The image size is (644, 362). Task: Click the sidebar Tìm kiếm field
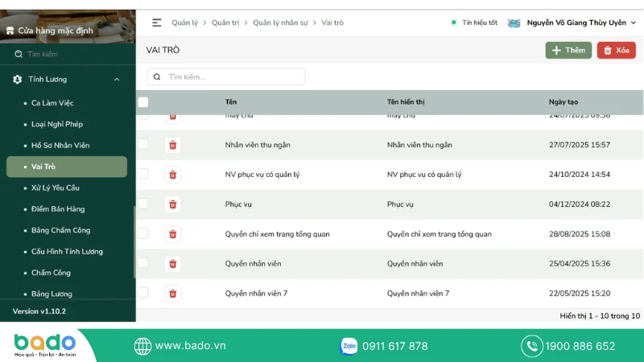click(x=68, y=54)
